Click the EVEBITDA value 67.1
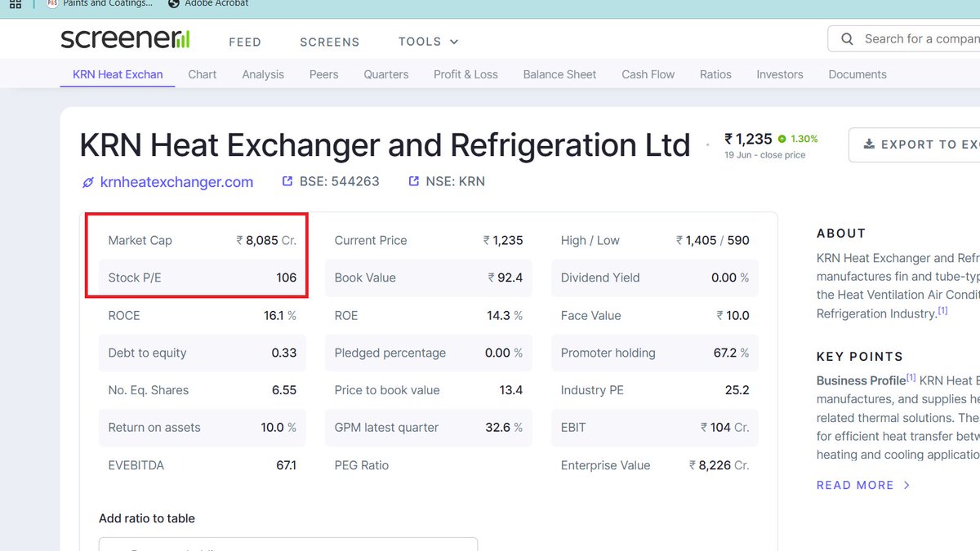 point(287,465)
